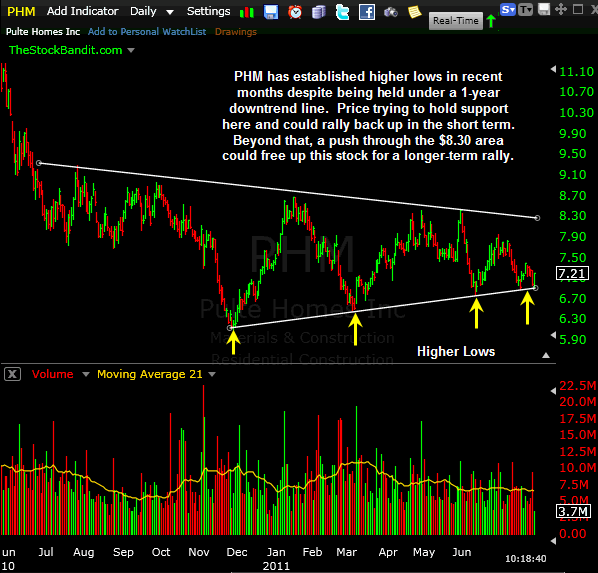598x573 pixels.
Task: Click the green up arrow beside Real-Time
Action: [x=491, y=21]
